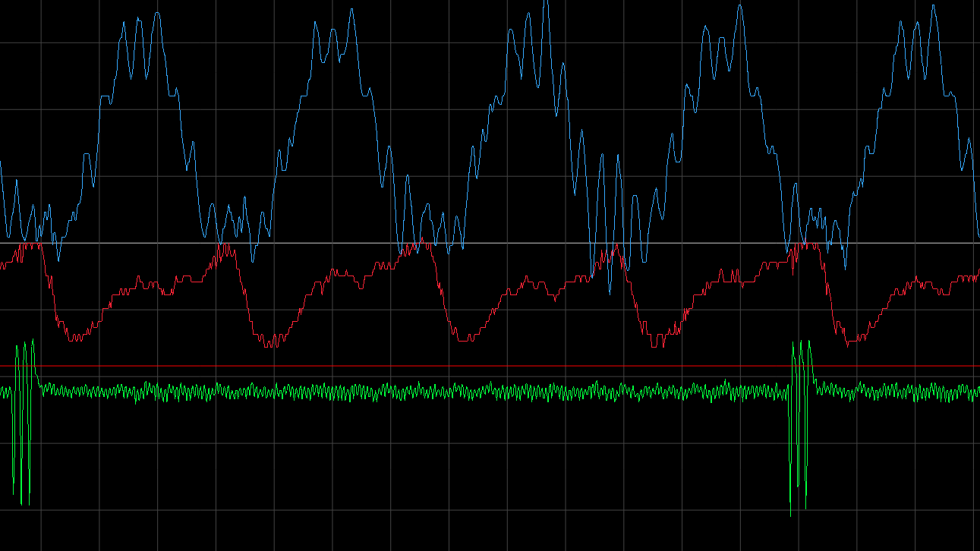This screenshot has height=551, width=980.
Task: Click the middle red waveform trough
Action: coord(463,342)
